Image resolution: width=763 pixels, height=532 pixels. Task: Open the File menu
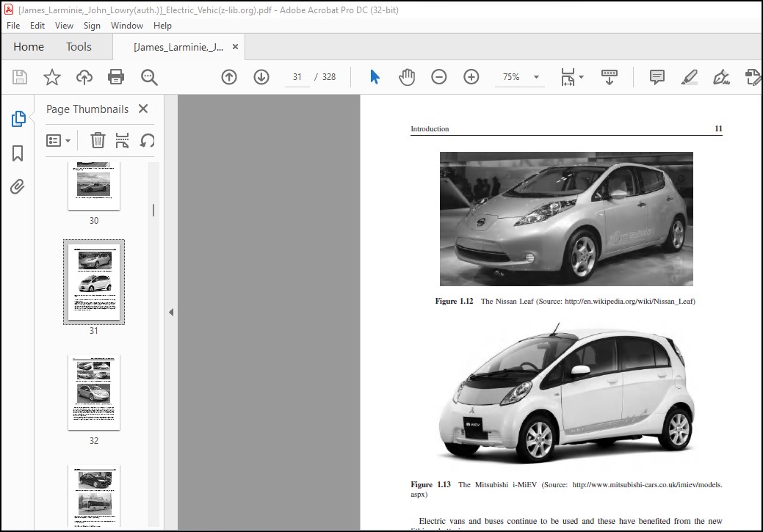coord(13,25)
